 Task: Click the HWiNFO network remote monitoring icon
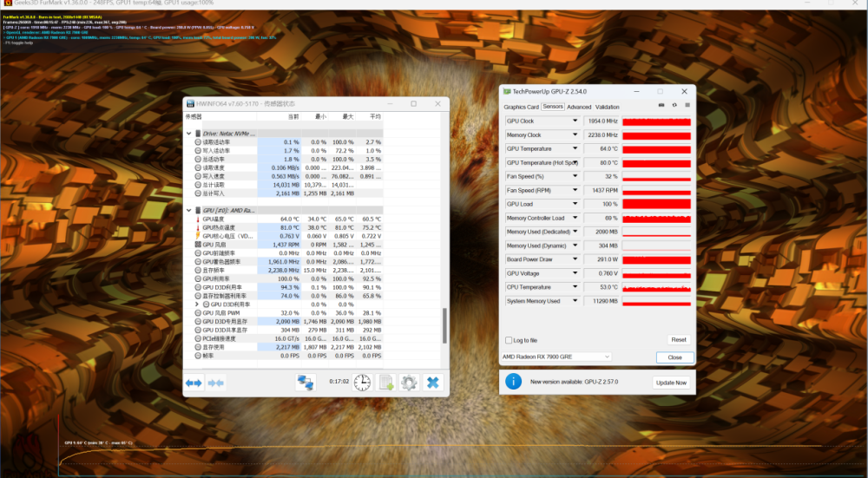[x=306, y=383]
